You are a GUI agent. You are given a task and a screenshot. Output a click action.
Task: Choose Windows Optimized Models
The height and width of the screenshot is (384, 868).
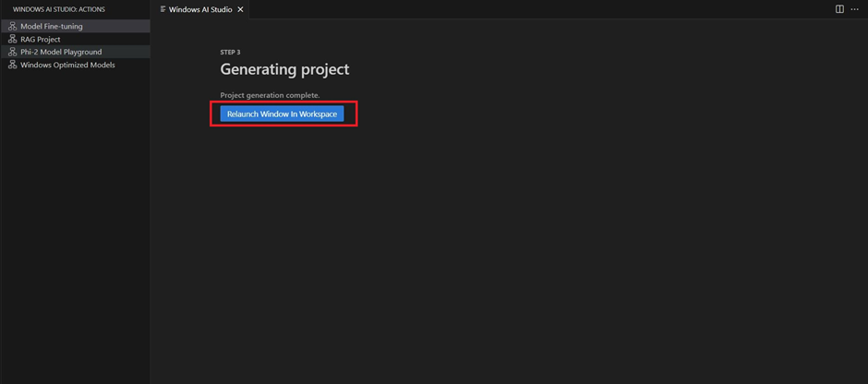(67, 65)
